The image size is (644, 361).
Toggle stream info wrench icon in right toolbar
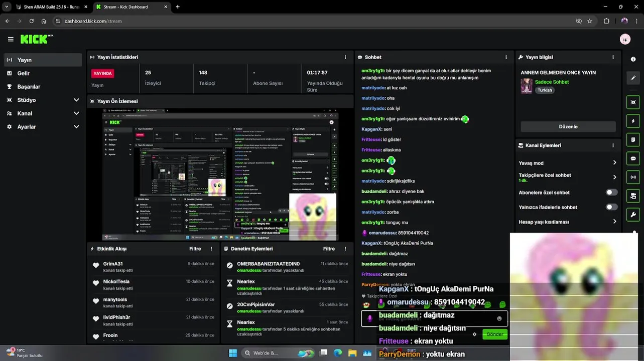point(633,215)
